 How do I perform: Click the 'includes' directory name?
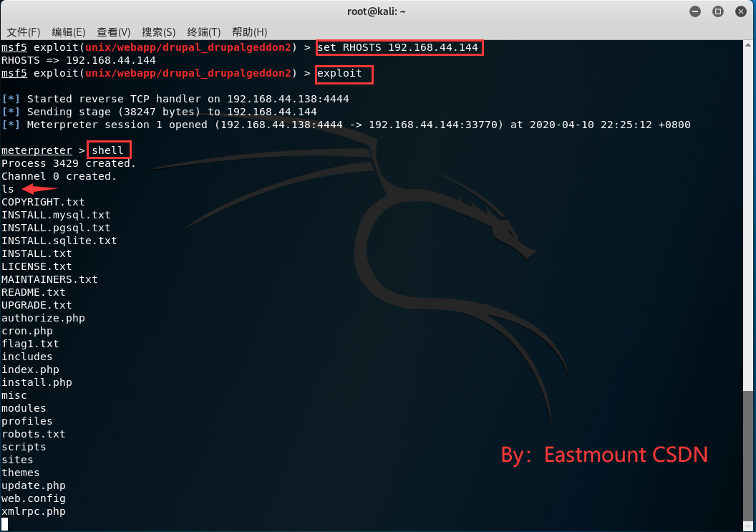27,357
